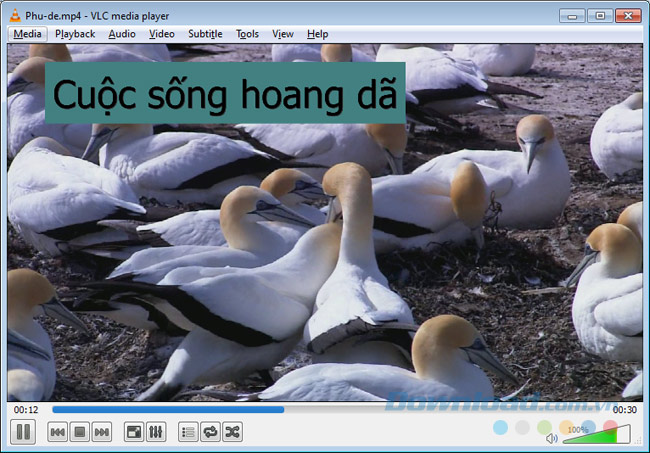
Task: Mute audio with the speaker icon
Action: [x=551, y=438]
